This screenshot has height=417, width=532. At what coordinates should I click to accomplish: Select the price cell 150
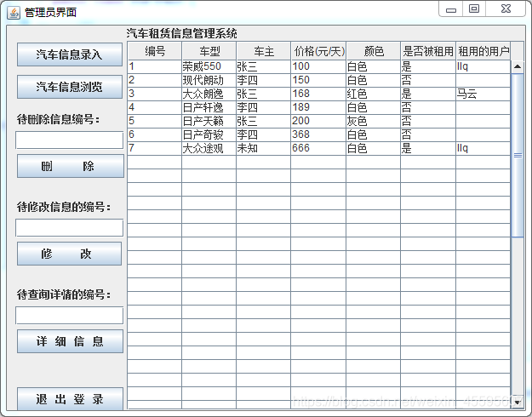pyautogui.click(x=318, y=80)
